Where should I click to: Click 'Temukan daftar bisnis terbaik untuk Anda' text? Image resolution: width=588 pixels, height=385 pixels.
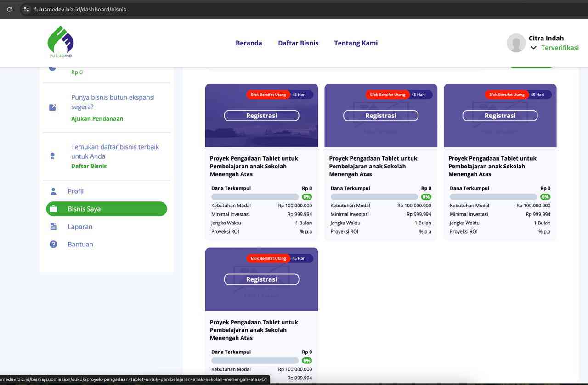[x=115, y=151]
